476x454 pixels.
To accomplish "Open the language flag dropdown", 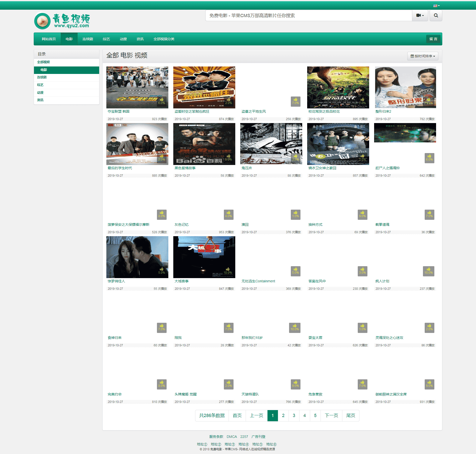I will 436,6.
